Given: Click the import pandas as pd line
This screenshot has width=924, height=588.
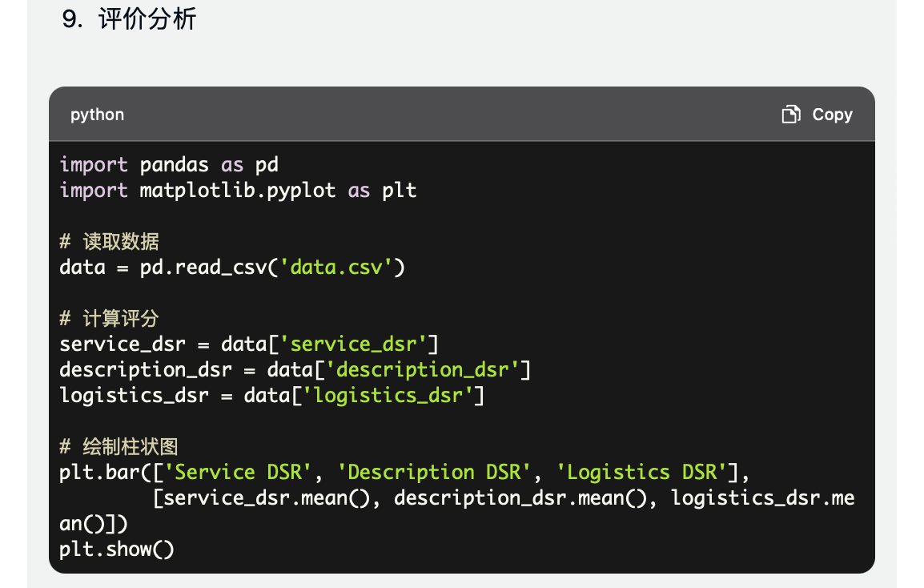Looking at the screenshot, I should pos(169,164).
